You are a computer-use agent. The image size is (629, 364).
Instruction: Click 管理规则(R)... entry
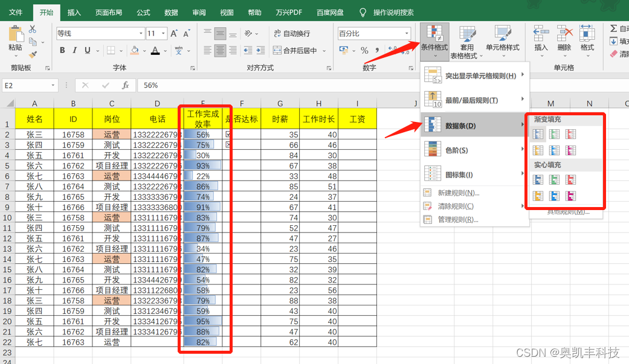pyautogui.click(x=474, y=220)
